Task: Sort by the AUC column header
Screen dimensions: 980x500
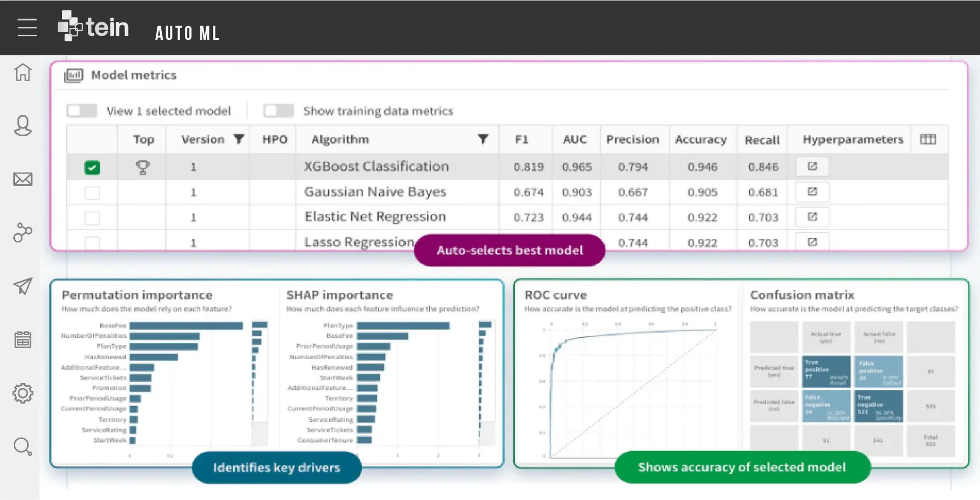Action: 575,139
